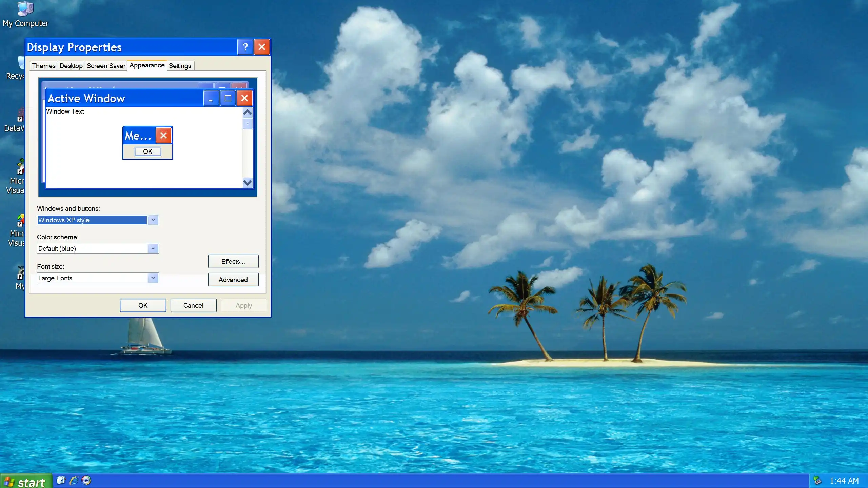Open the Color scheme dropdown
Screen dimensions: 868x488
point(153,248)
